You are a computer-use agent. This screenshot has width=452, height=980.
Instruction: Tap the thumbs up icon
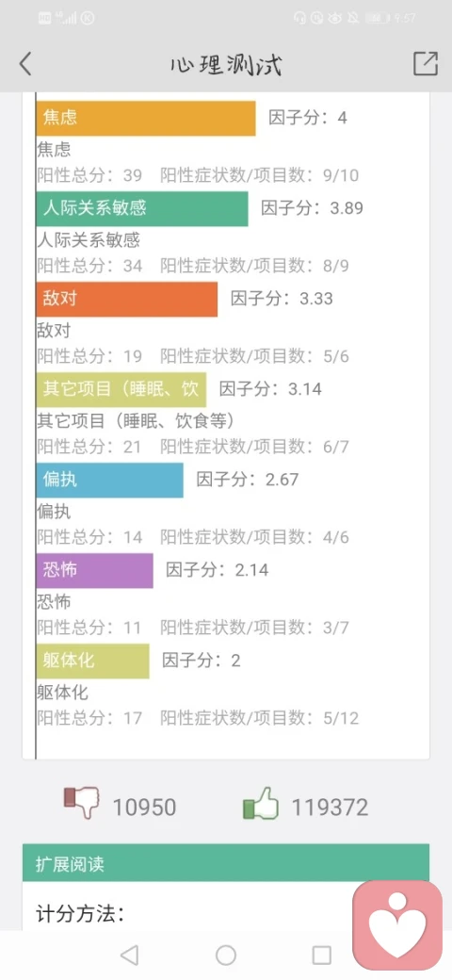(x=260, y=803)
